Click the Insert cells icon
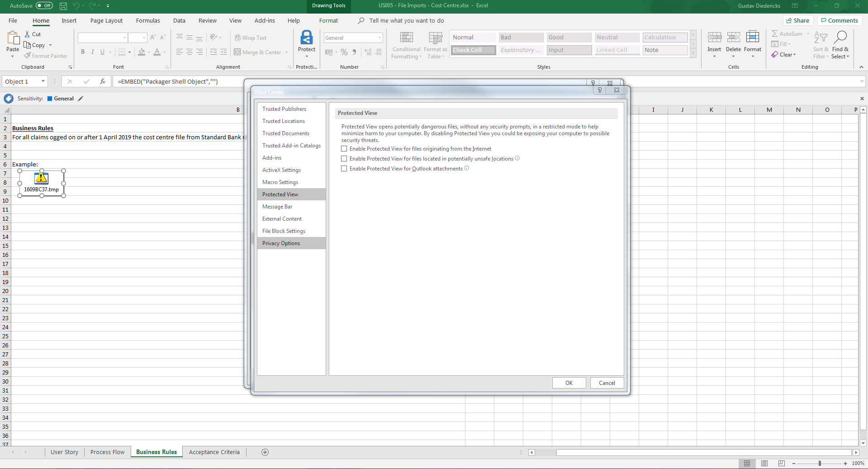Image resolution: width=868 pixels, height=469 pixels. click(x=715, y=37)
